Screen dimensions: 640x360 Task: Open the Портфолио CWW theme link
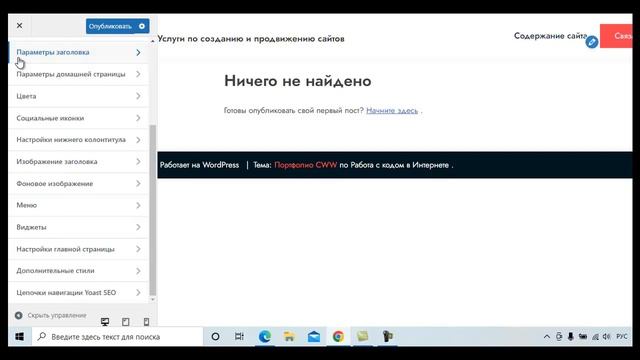tap(306, 165)
